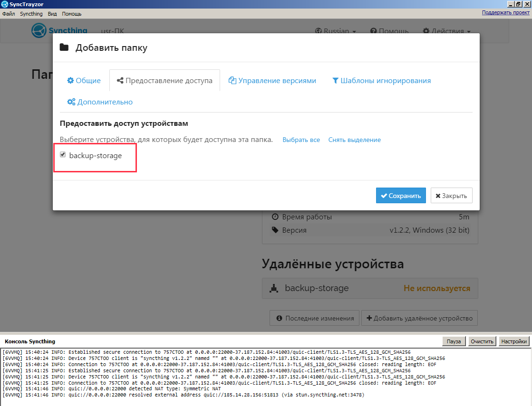Screen dimensions: 532x406
Task: Click the Снять выделение link
Action: coord(355,140)
